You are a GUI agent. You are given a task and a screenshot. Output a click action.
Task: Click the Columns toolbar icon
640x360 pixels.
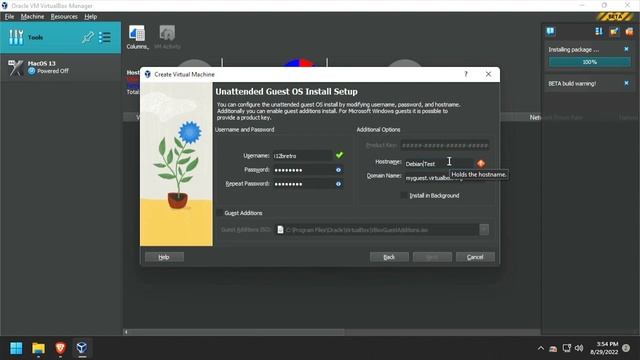pos(137,37)
